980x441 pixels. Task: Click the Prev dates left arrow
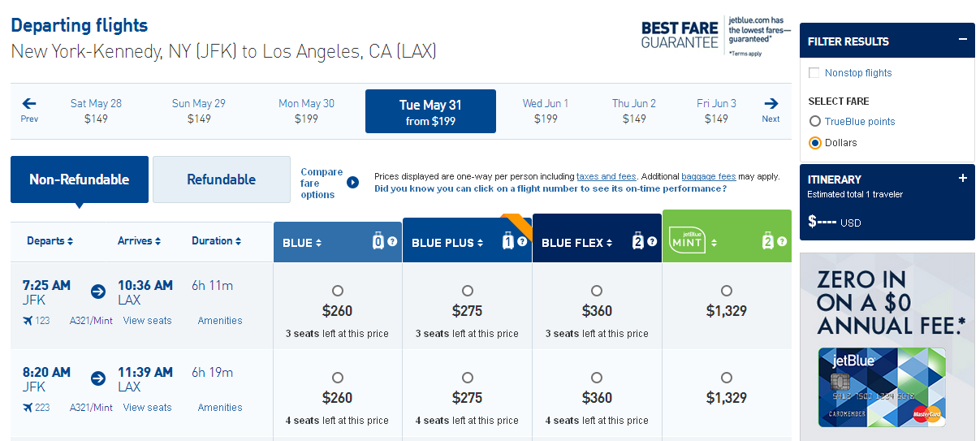click(x=29, y=104)
